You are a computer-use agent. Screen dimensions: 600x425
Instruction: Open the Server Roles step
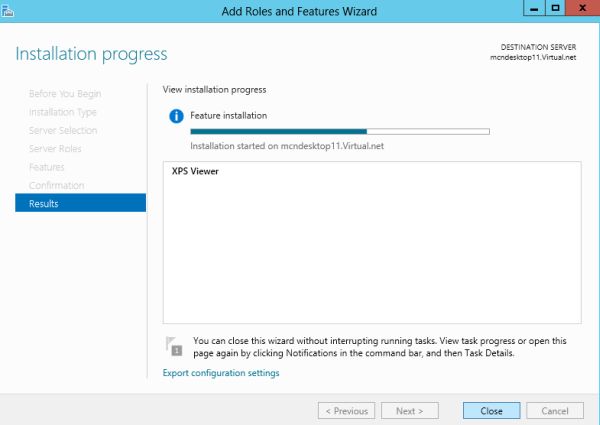tap(55, 149)
